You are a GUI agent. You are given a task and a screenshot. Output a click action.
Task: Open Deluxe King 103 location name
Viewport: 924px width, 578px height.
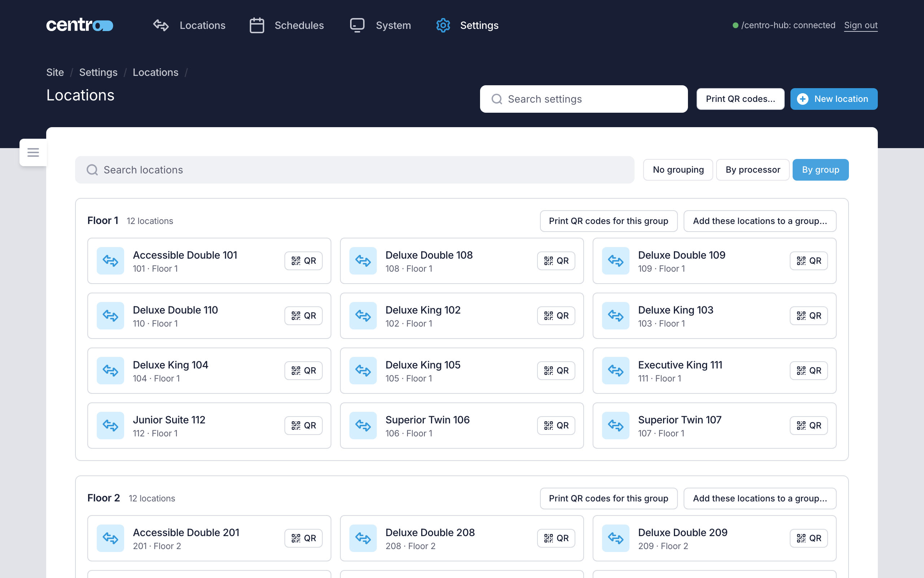click(675, 310)
